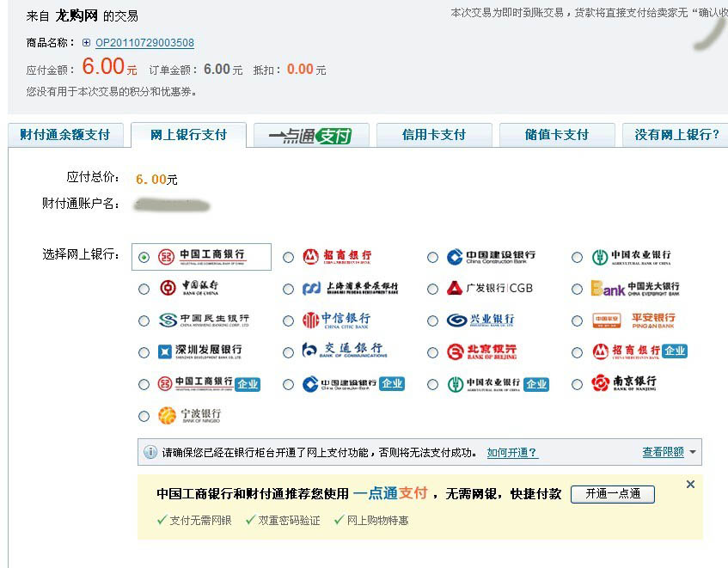The width and height of the screenshot is (728, 568).
Task: Expand the order details plus icon
Action: [86, 43]
